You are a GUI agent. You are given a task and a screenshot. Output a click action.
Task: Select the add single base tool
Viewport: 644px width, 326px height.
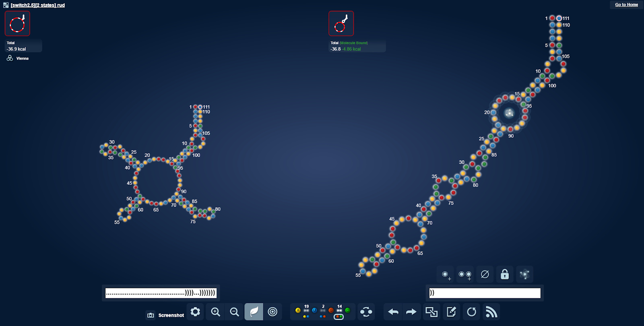click(x=446, y=274)
